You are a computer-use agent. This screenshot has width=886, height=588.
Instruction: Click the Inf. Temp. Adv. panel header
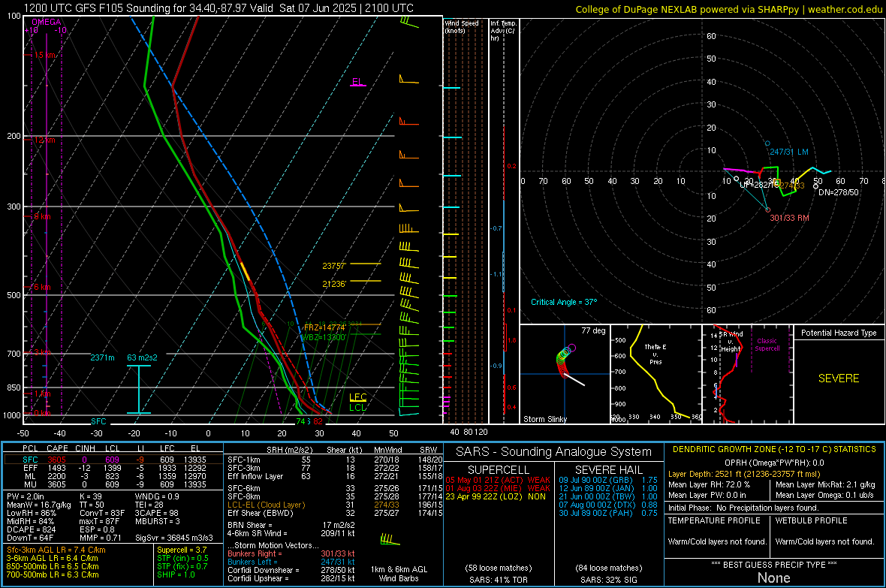click(x=503, y=31)
